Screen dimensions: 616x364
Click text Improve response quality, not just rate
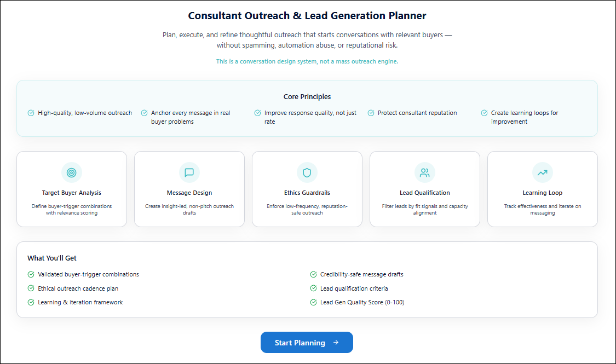pyautogui.click(x=310, y=117)
